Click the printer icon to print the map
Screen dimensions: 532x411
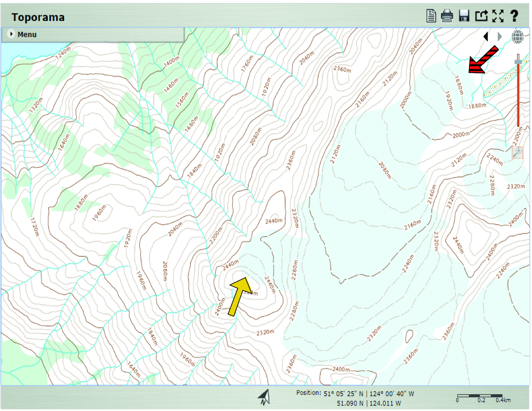point(447,16)
